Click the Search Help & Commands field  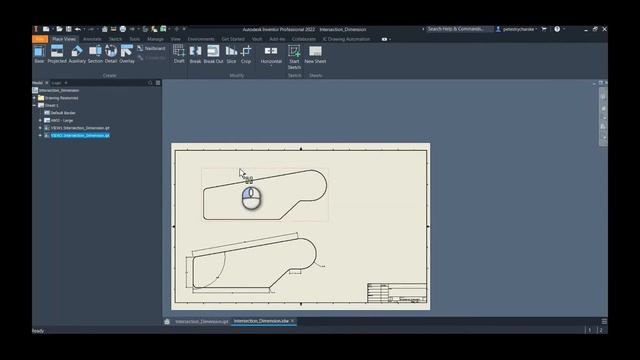[x=459, y=29]
